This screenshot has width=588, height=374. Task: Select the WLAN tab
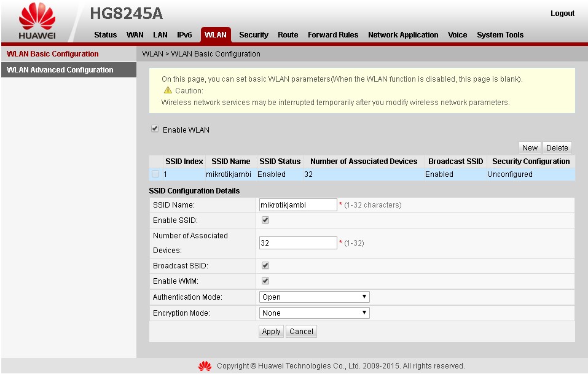[x=216, y=35]
